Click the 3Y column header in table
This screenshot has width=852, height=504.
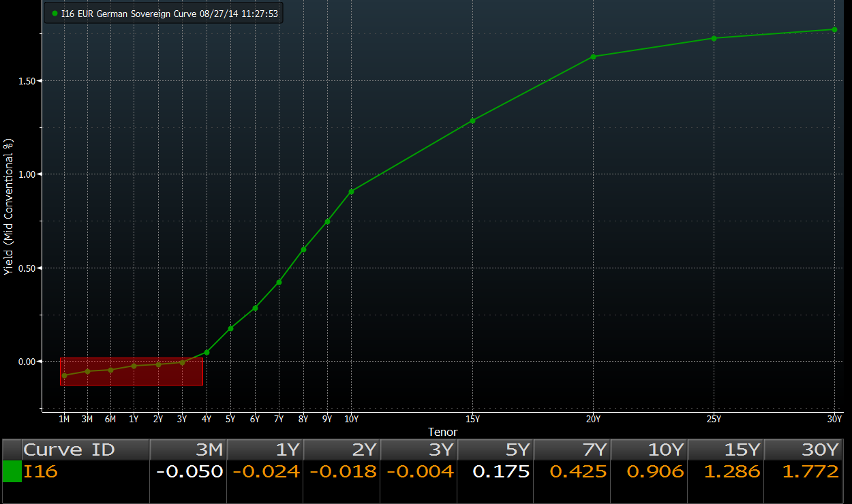click(419, 450)
